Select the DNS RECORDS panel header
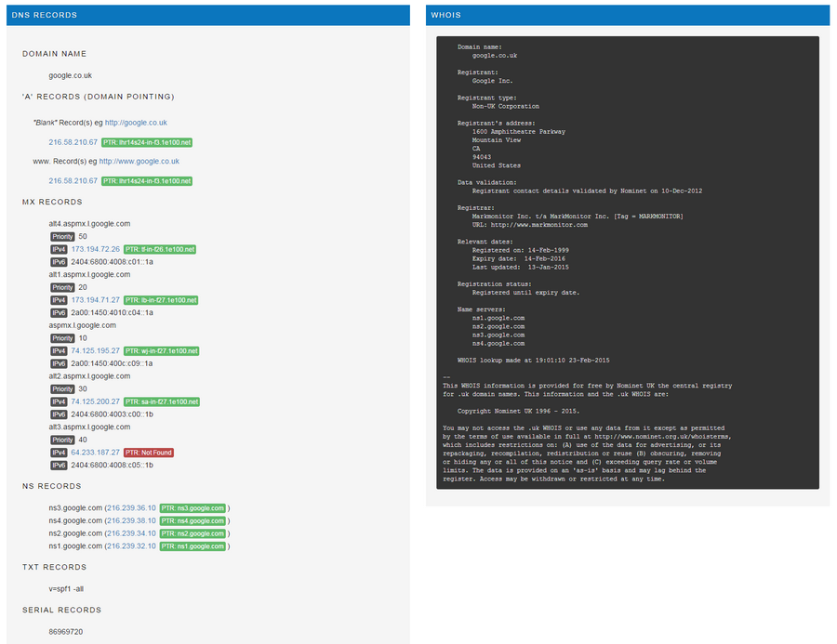The image size is (837, 644). [x=208, y=15]
